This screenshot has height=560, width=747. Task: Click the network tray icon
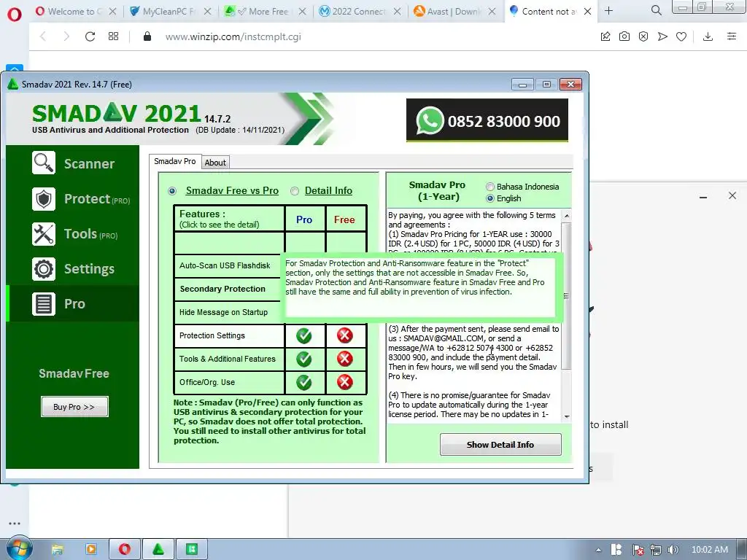pos(656,550)
